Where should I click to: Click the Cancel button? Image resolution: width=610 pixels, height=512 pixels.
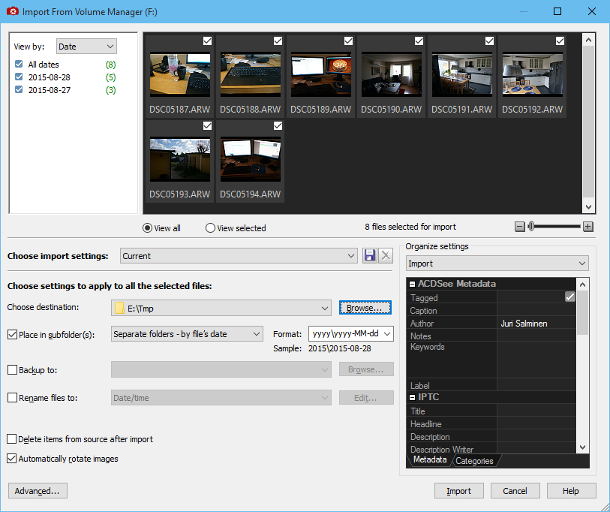point(515,491)
